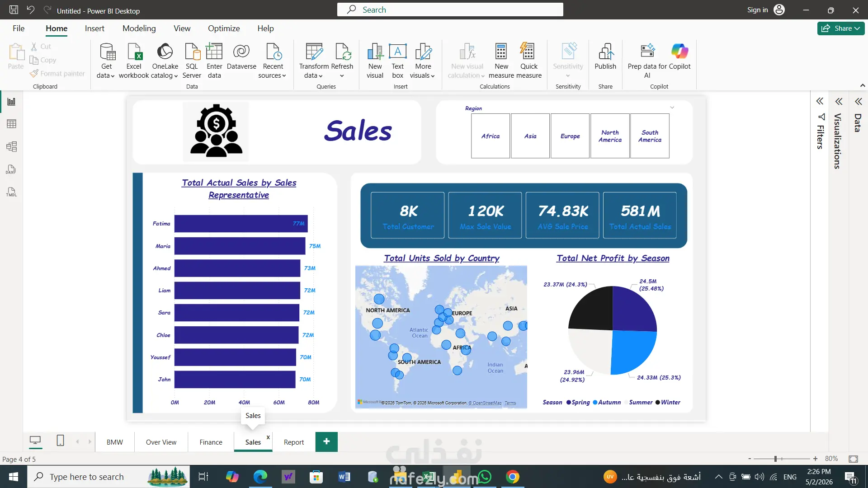
Task: Create a Quick measure
Action: [528, 61]
